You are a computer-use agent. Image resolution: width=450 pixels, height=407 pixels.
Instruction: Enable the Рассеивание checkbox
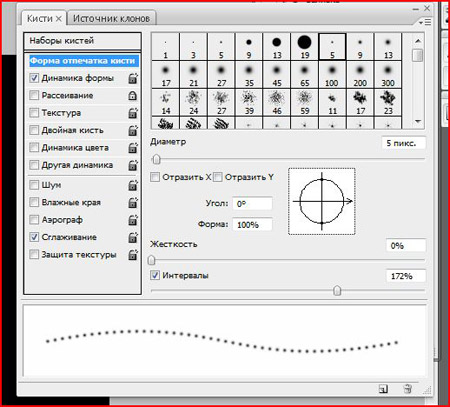(34, 95)
